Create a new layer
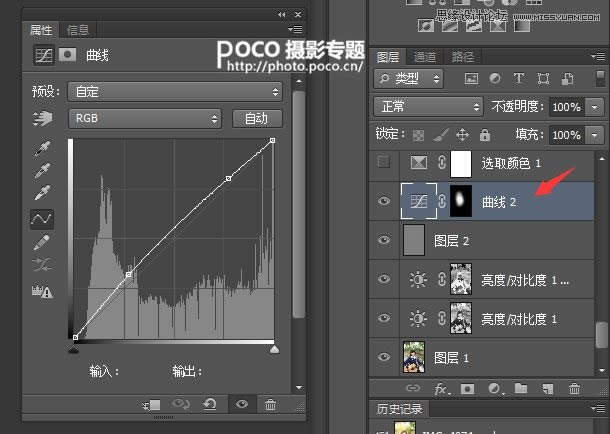The image size is (610, 434). coord(547,388)
